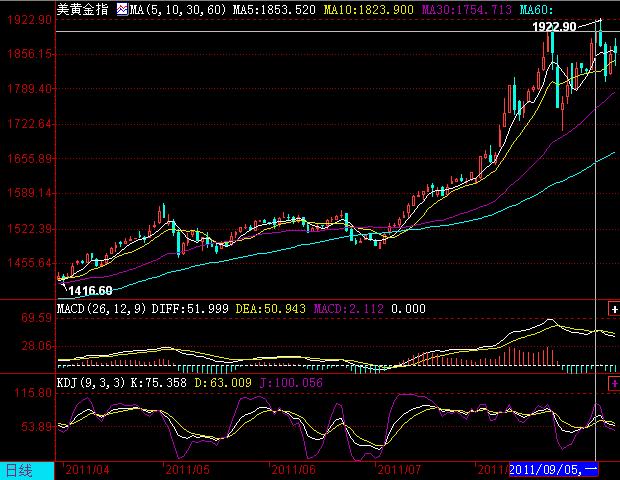The image size is (620, 480).
Task: Click the J:100.056 value
Action: (x=291, y=383)
